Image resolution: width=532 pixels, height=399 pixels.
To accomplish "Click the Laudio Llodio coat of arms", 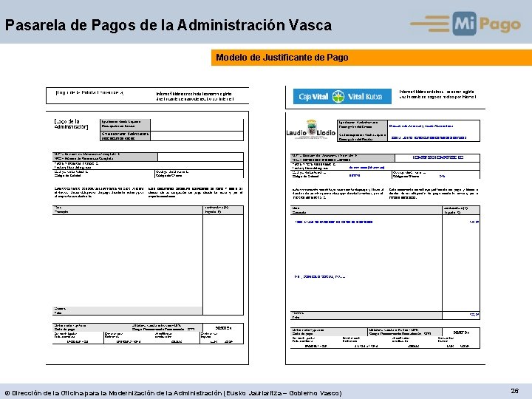I will (x=311, y=129).
